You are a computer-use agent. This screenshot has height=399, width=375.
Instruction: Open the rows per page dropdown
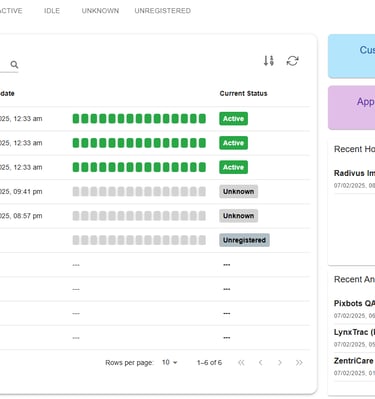(x=169, y=362)
